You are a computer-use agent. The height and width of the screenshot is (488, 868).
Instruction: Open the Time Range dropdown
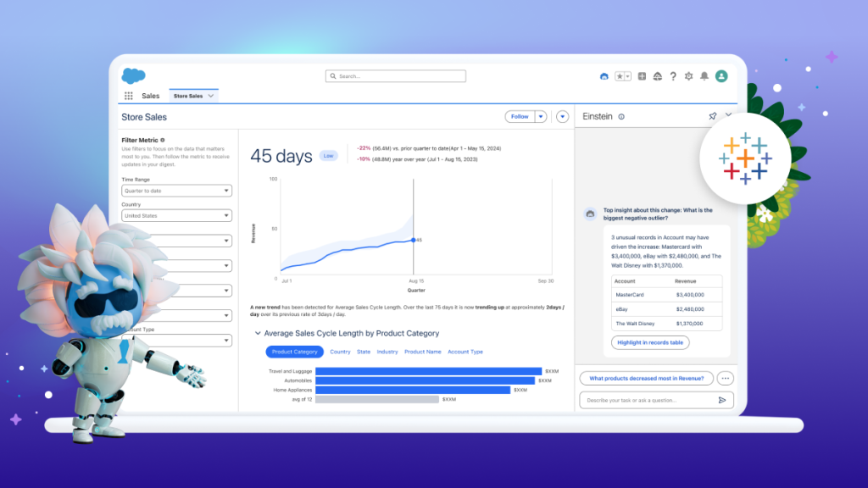pos(176,191)
